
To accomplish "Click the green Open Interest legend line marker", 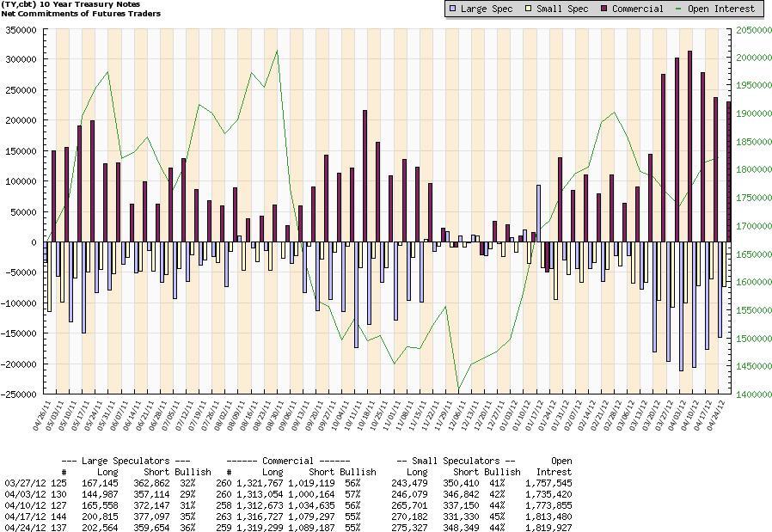I will point(678,9).
